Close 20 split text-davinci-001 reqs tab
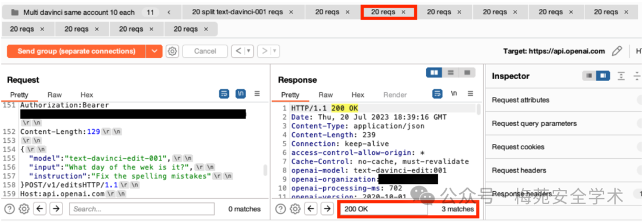644x222 pixels. tap(291, 12)
